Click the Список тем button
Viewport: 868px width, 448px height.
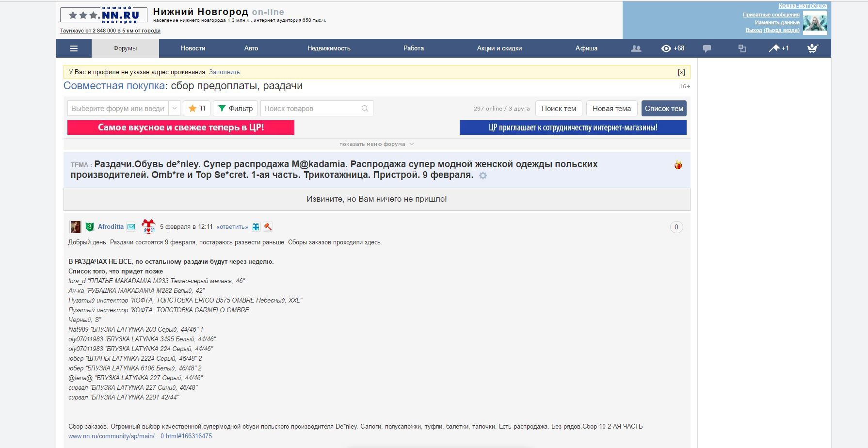[x=664, y=109]
